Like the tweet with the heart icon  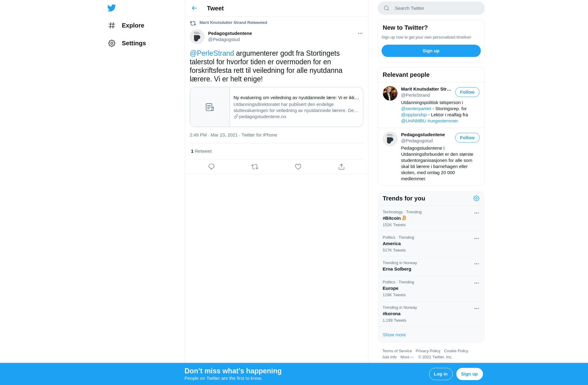(298, 167)
